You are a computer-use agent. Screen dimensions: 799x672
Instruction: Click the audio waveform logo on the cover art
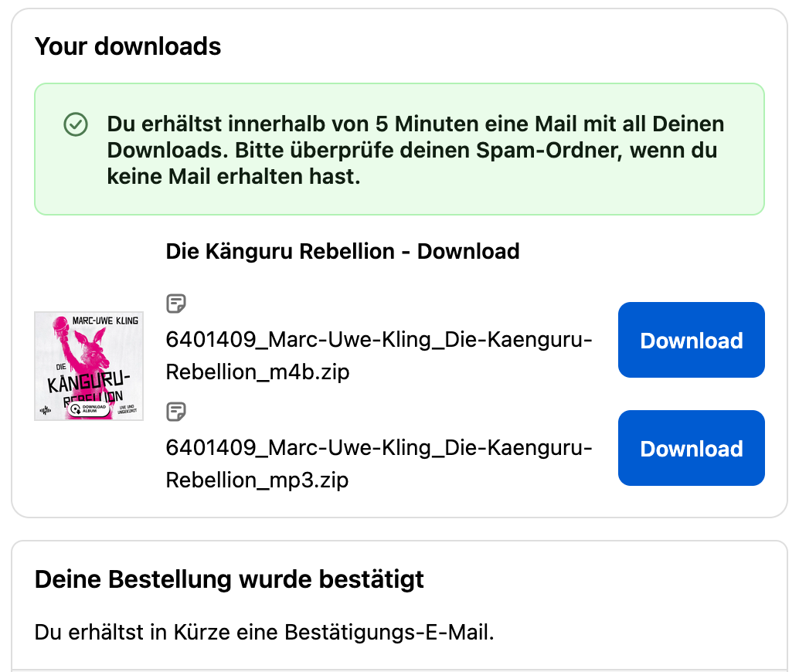(44, 411)
